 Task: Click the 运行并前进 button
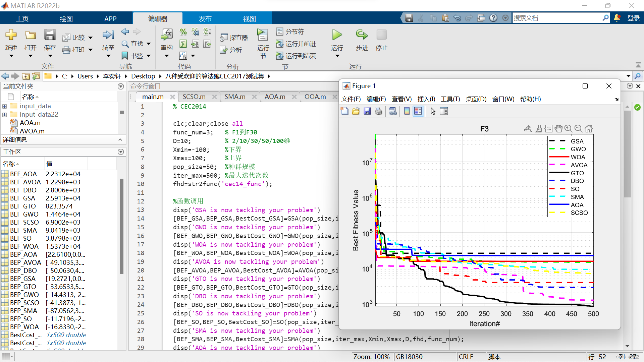point(296,44)
